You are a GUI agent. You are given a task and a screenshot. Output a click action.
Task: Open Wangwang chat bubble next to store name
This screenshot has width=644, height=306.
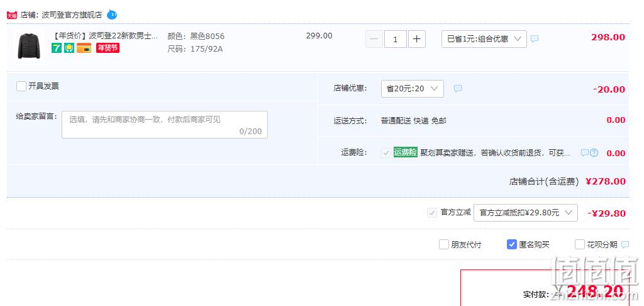pos(112,15)
